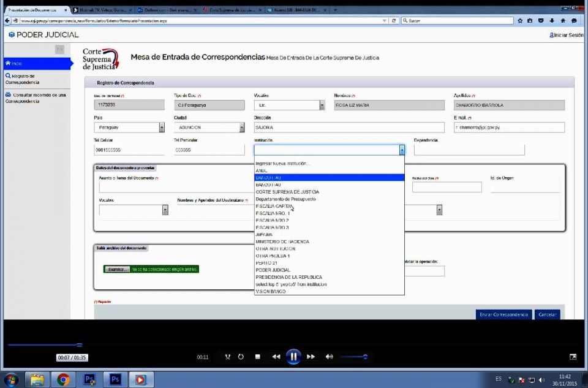Reload the page with the refresh icon
This screenshot has width=588, height=388.
click(394, 21)
